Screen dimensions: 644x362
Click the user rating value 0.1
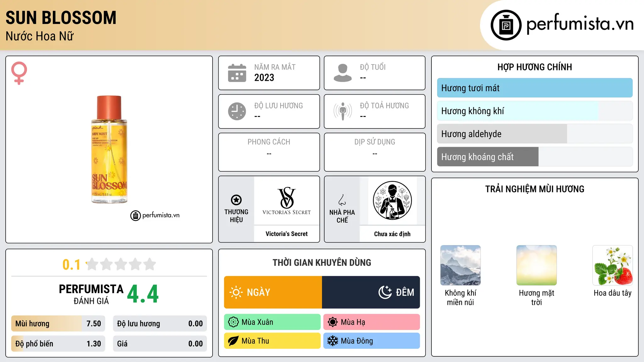point(71,265)
